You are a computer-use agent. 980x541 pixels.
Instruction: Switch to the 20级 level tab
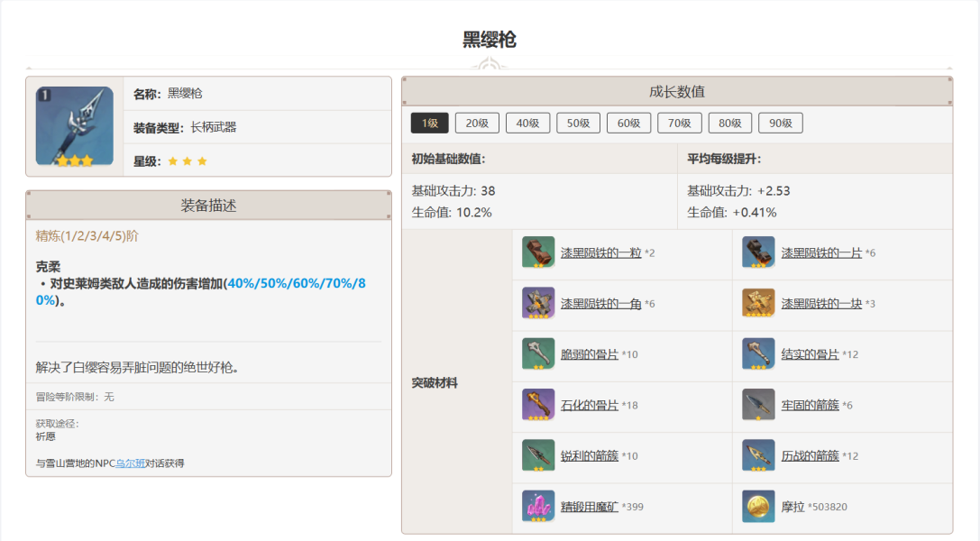(477, 124)
